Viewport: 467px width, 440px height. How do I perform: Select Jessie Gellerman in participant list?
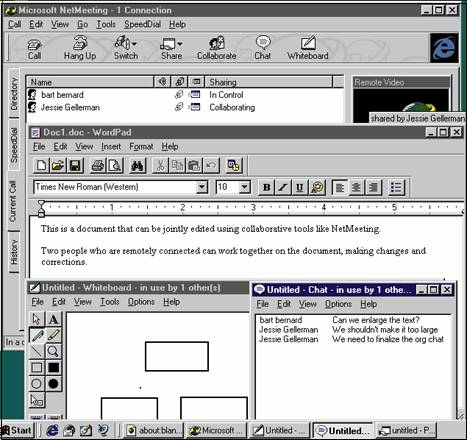point(70,107)
